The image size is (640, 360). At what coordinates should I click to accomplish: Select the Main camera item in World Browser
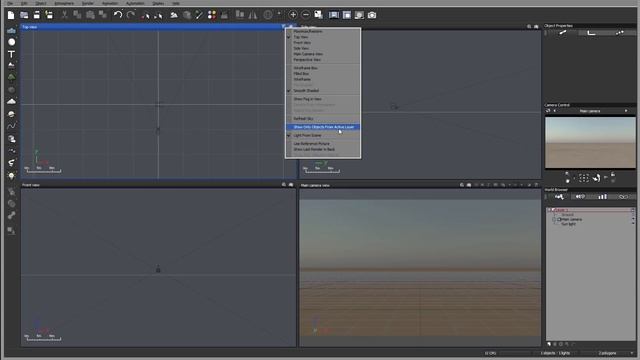coord(571,220)
